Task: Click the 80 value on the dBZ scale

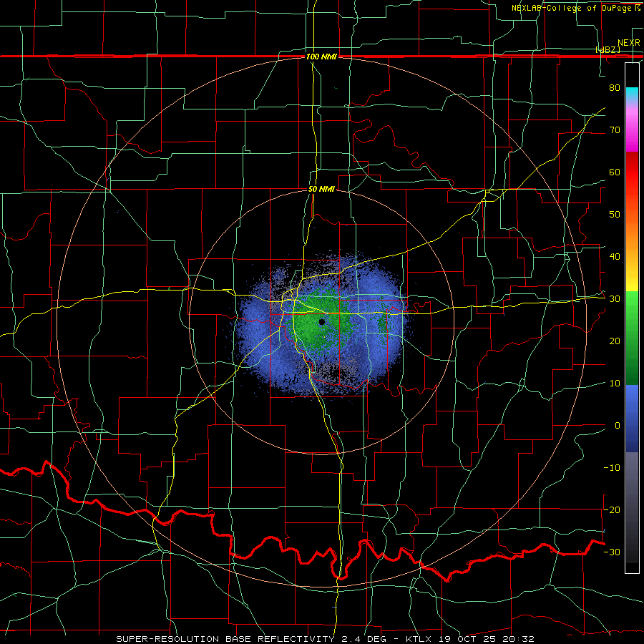Action: click(x=615, y=87)
